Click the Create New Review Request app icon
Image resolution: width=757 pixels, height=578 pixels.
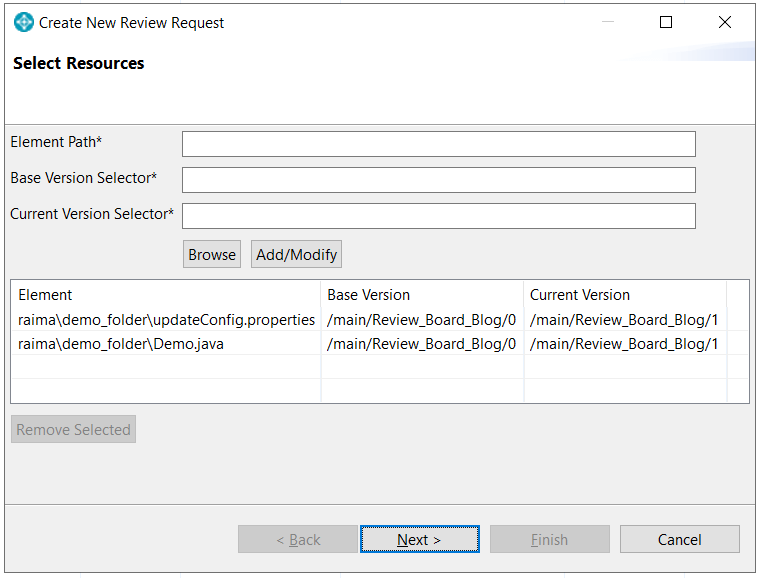pos(24,22)
